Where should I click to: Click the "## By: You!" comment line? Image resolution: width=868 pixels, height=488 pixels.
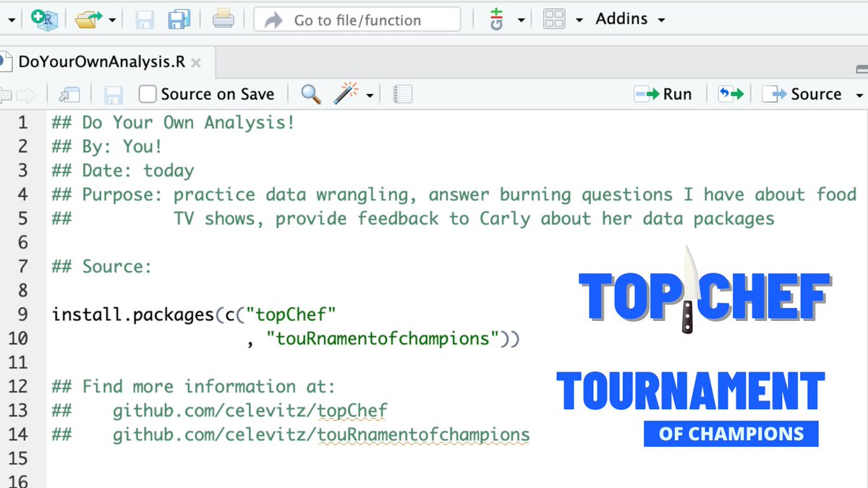pyautogui.click(x=107, y=146)
